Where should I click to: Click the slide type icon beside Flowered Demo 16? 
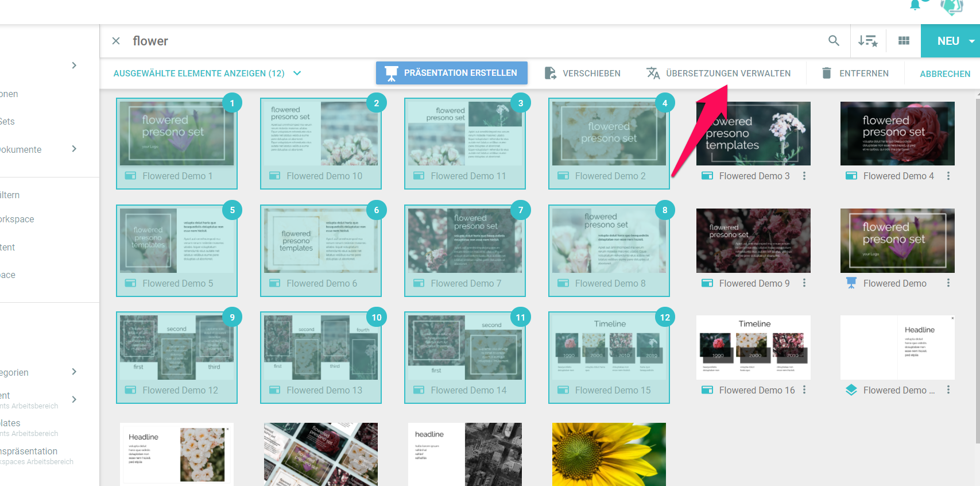[707, 390]
